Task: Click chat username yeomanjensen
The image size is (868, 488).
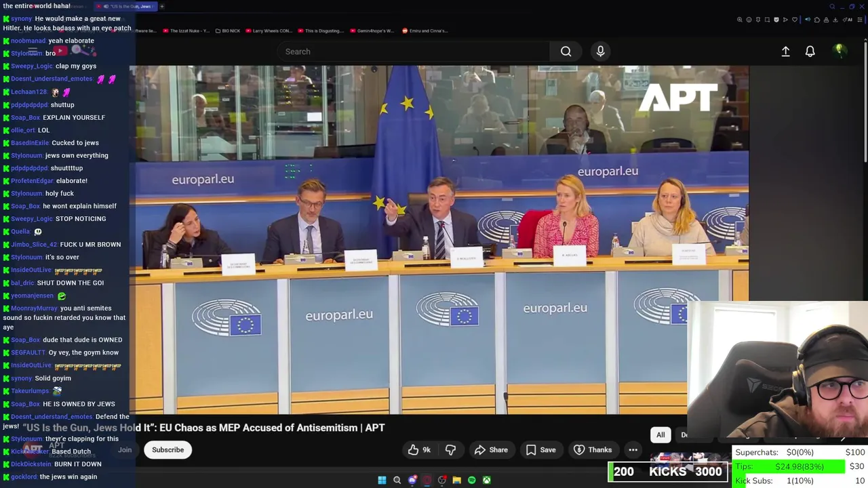Action: click(x=32, y=296)
